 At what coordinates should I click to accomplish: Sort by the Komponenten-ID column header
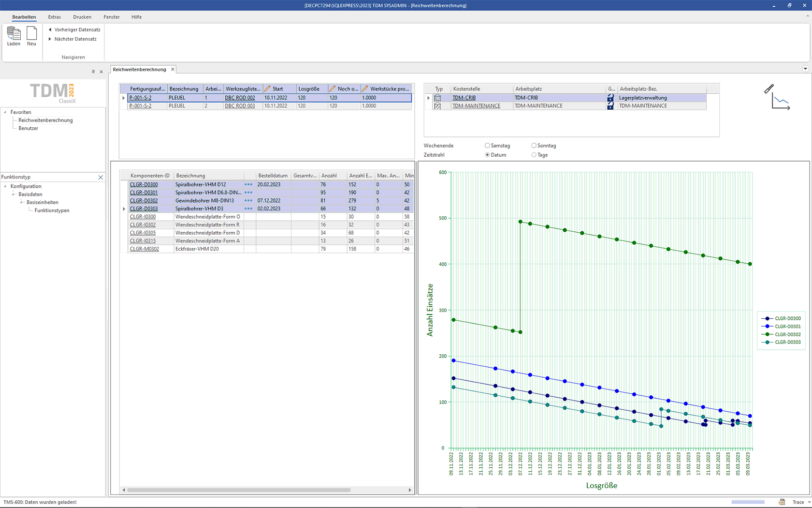[x=151, y=176]
